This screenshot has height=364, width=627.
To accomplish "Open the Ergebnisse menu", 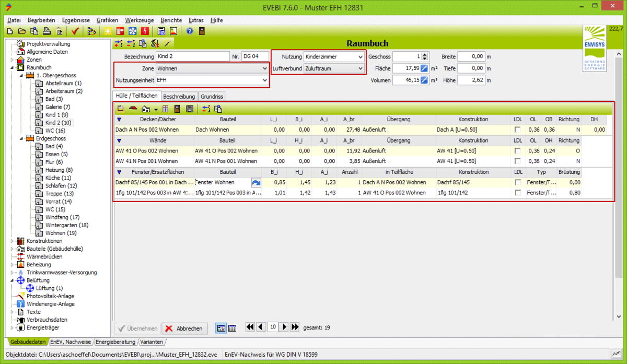I will coord(76,20).
